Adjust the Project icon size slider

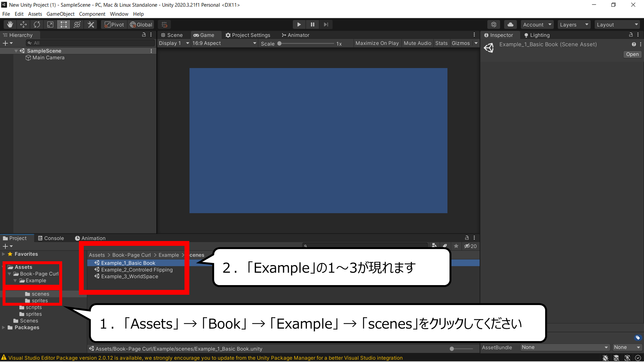point(461,349)
